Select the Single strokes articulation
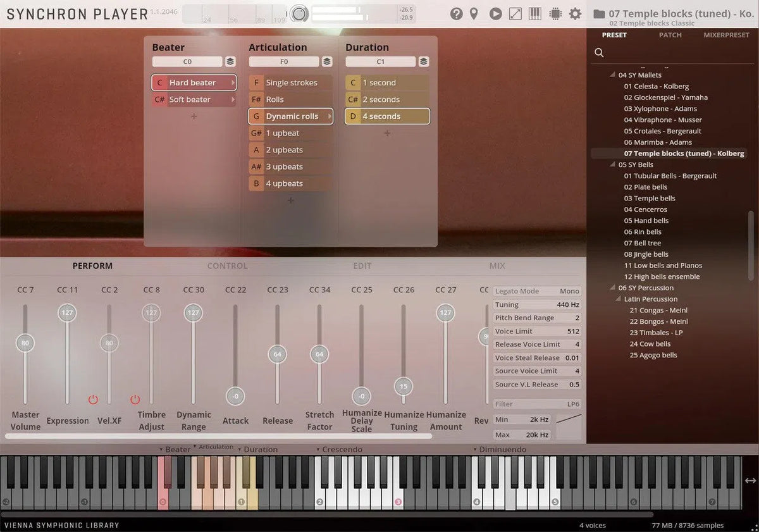Viewport: 759px width, 532px height. click(x=291, y=83)
